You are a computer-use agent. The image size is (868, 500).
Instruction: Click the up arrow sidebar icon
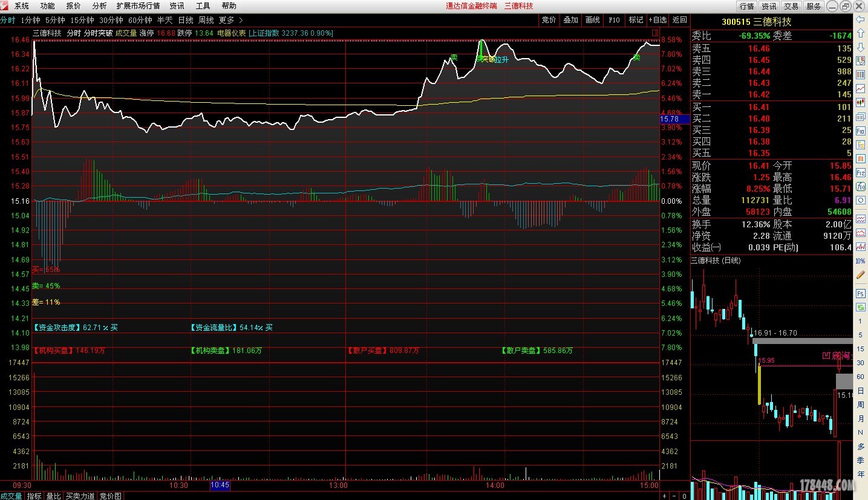[x=860, y=33]
